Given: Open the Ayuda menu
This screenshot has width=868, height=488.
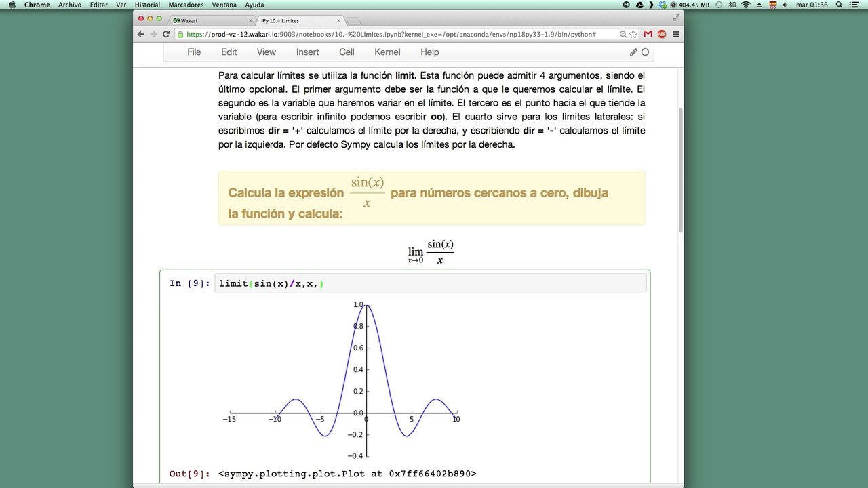Looking at the screenshot, I should [x=254, y=5].
